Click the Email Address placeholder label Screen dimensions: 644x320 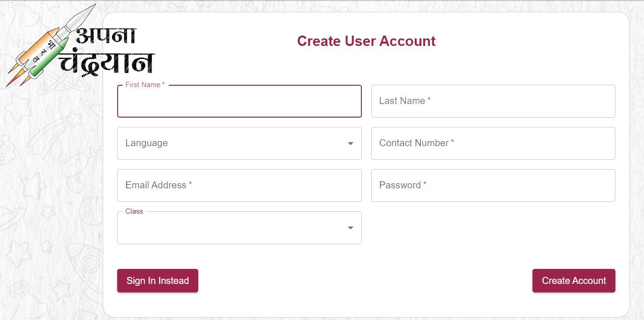coord(158,185)
